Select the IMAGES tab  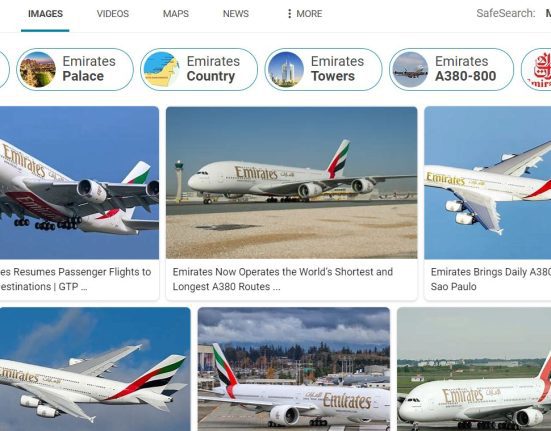point(45,14)
